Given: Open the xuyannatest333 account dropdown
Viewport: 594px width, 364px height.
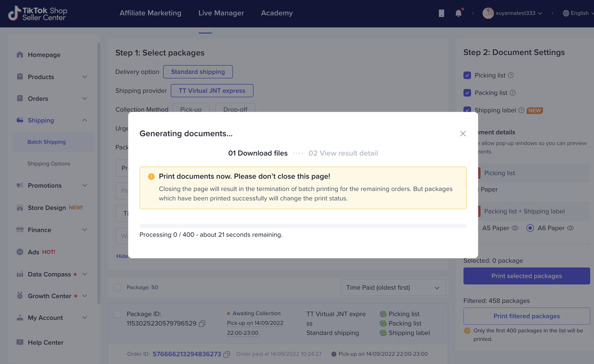Looking at the screenshot, I should click(x=513, y=13).
